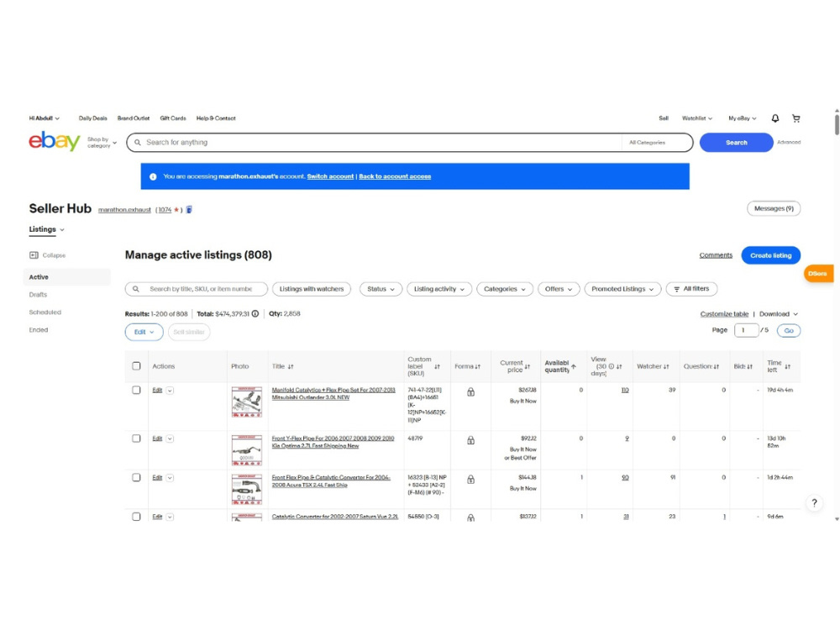Image resolution: width=840 pixels, height=630 pixels.
Task: Open the notifications bell icon
Action: (774, 118)
